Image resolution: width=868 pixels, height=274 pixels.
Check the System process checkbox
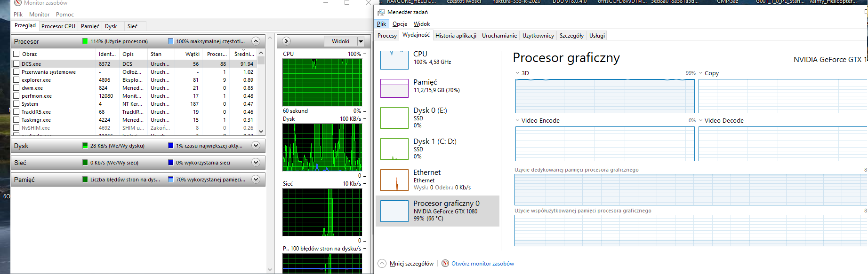point(16,104)
